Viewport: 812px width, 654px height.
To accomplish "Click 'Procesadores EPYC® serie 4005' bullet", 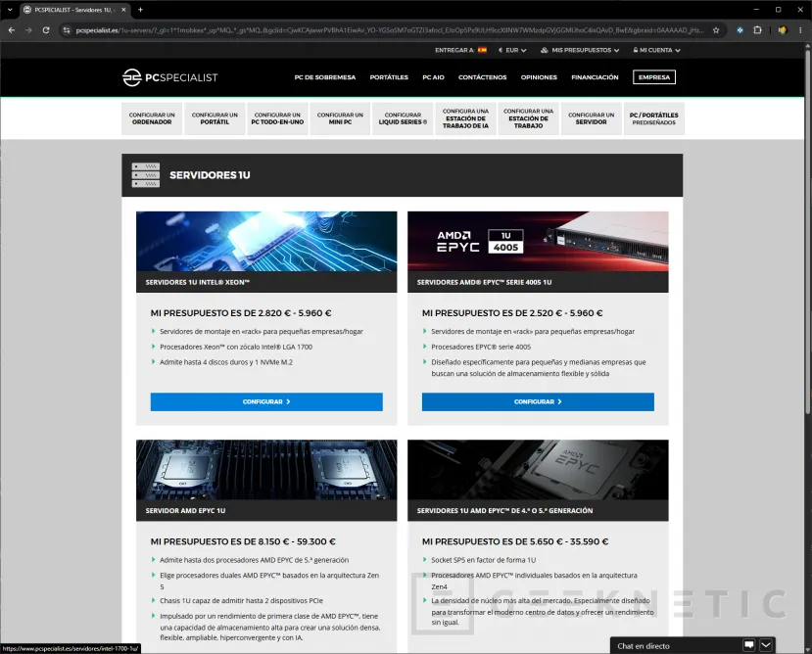I will pos(481,347).
